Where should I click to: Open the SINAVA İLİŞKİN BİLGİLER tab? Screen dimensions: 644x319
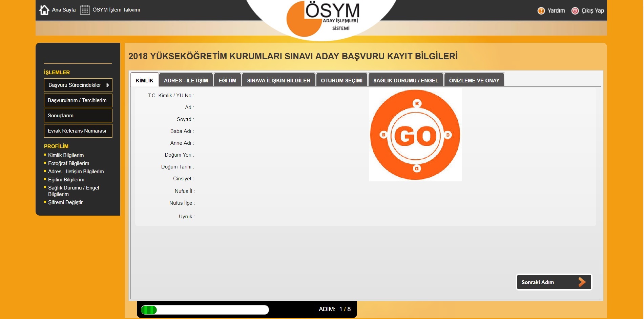click(x=279, y=80)
